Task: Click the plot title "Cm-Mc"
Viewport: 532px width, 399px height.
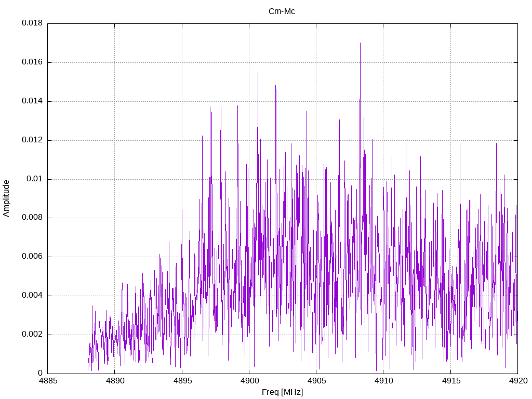Action: tap(282, 11)
